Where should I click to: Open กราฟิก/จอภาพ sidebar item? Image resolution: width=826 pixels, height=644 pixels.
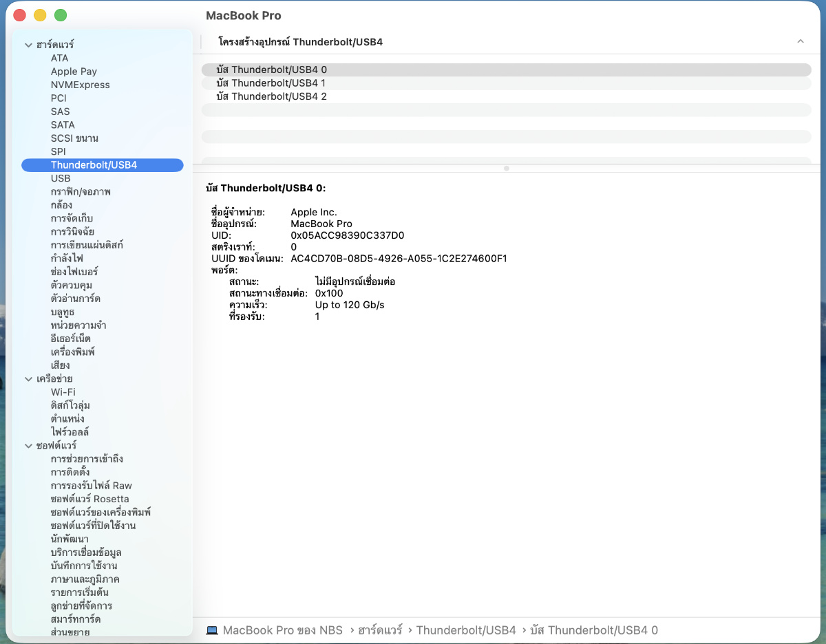coord(81,191)
